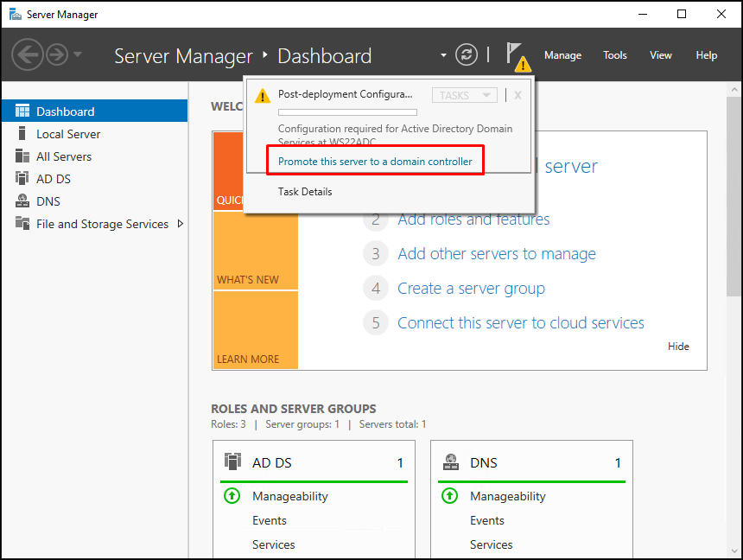Click Connect this server to cloud services
Viewport: 743px width, 560px height.
(x=520, y=323)
